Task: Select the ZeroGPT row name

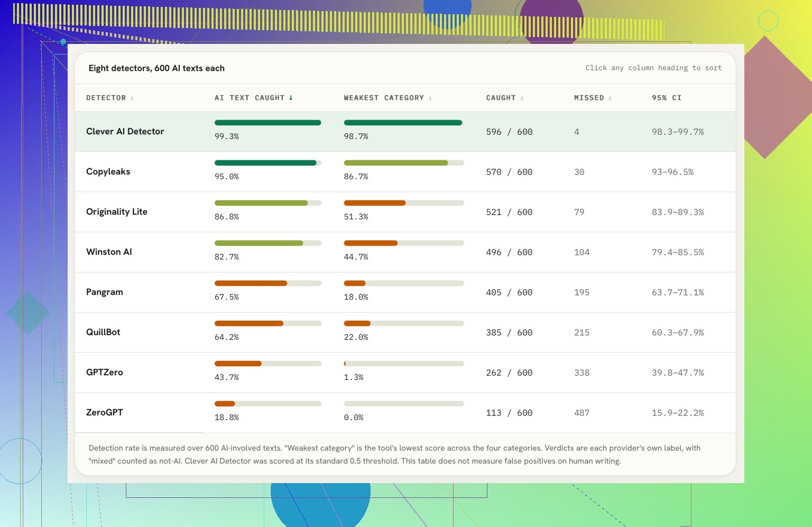Action: 105,413
